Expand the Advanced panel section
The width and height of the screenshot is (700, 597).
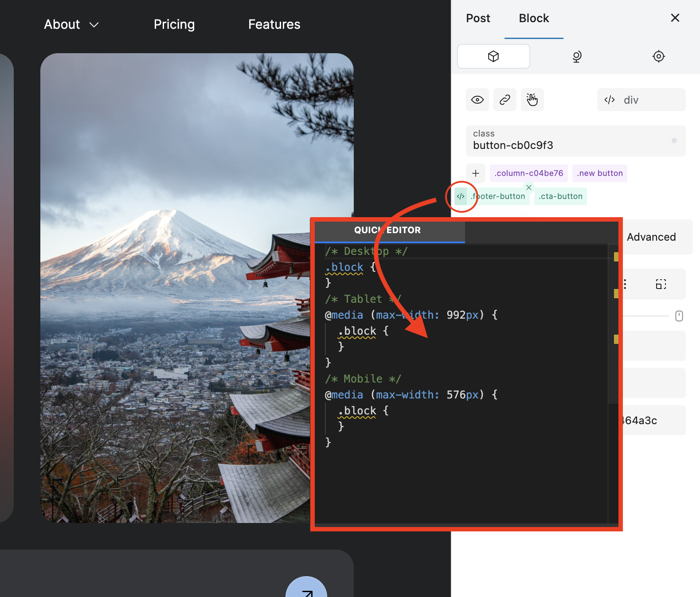[651, 237]
